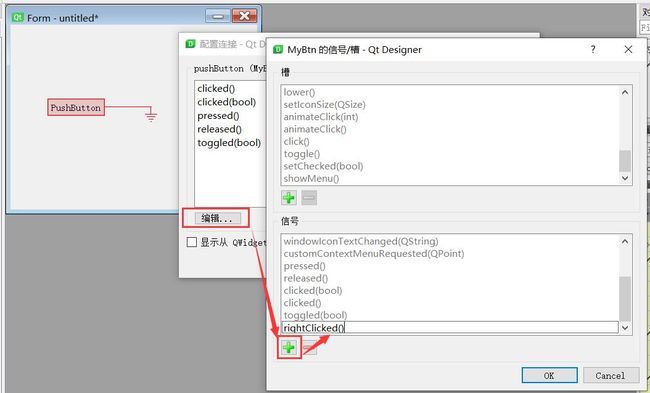Screen dimensions: 650x393
Task: Add a new slot with the green plus
Action: (289, 198)
